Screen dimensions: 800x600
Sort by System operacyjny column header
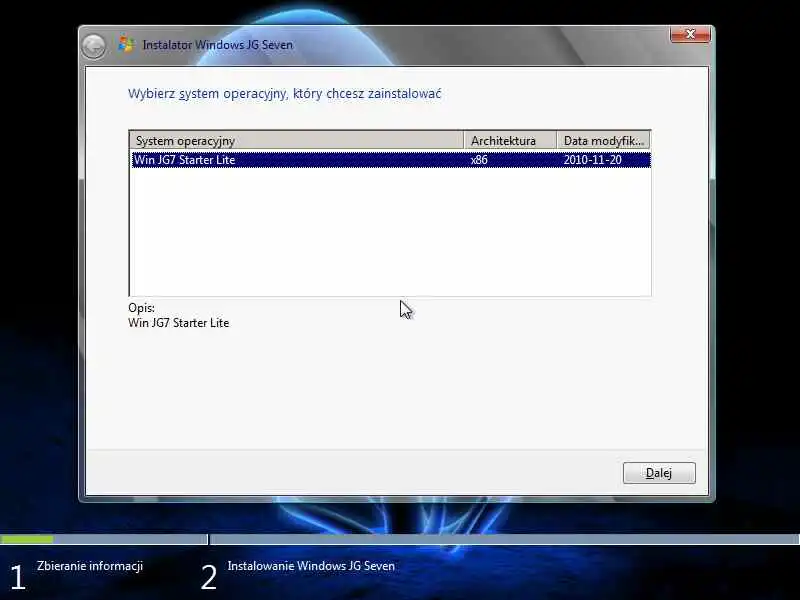click(297, 141)
